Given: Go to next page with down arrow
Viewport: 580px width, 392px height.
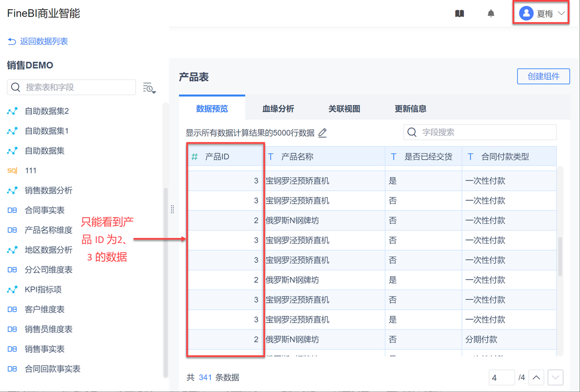Looking at the screenshot, I should 555,378.
